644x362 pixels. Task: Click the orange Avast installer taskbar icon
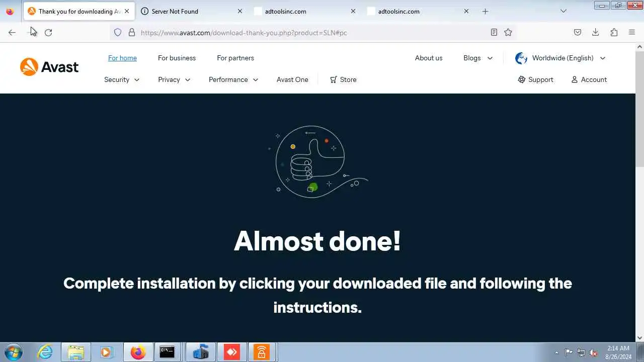pyautogui.click(x=262, y=352)
